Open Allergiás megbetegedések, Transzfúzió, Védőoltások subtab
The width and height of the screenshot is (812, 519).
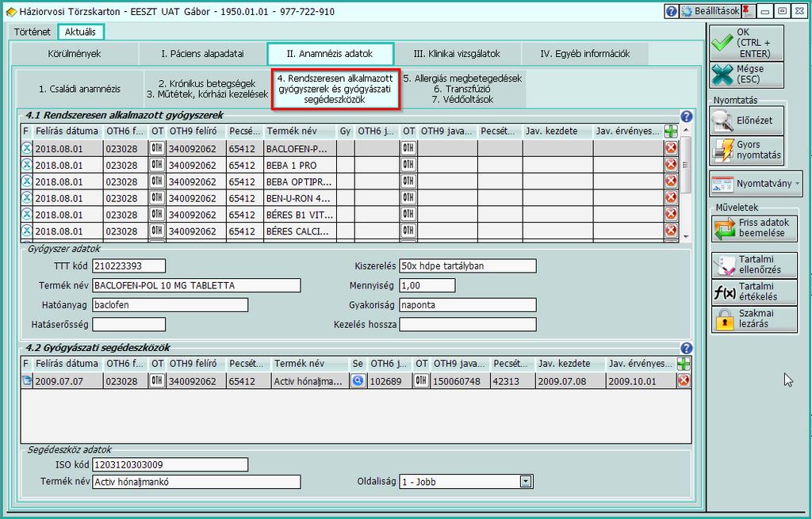462,89
